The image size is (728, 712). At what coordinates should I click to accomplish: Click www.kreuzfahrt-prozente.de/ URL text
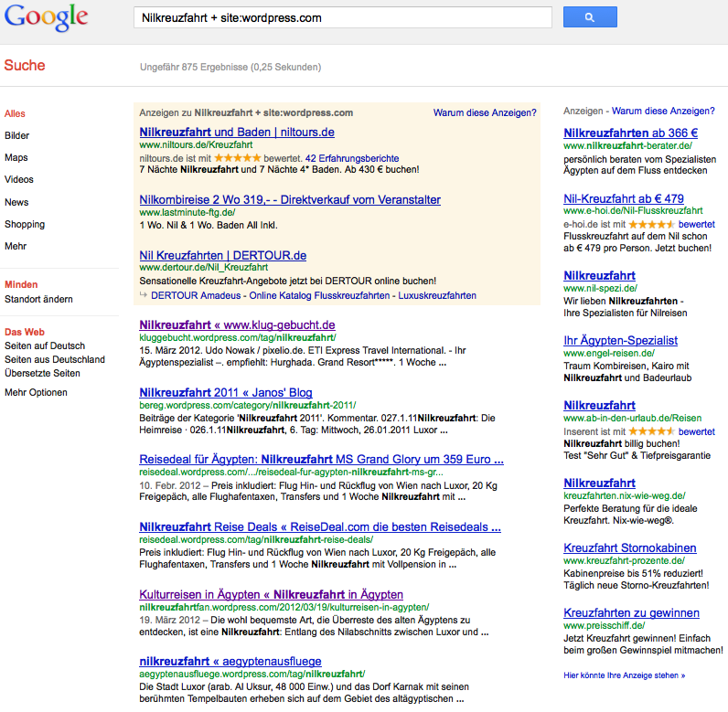point(625,560)
